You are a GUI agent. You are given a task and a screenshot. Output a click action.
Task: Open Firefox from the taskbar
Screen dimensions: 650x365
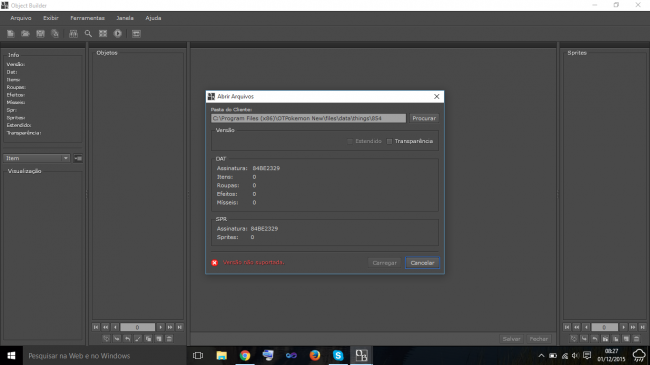point(315,355)
